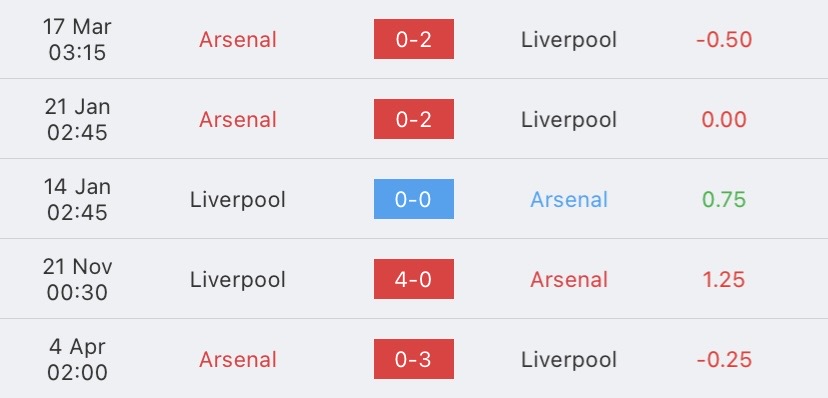Click Arsenal in the 21 Jan match
This screenshot has height=398, width=828.
(238, 120)
